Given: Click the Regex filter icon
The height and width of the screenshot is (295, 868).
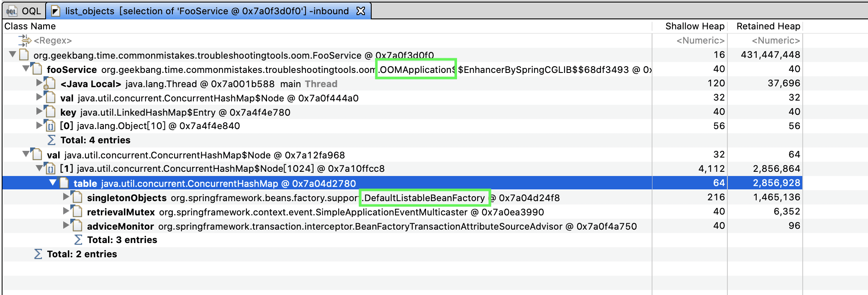Looking at the screenshot, I should pos(24,41).
